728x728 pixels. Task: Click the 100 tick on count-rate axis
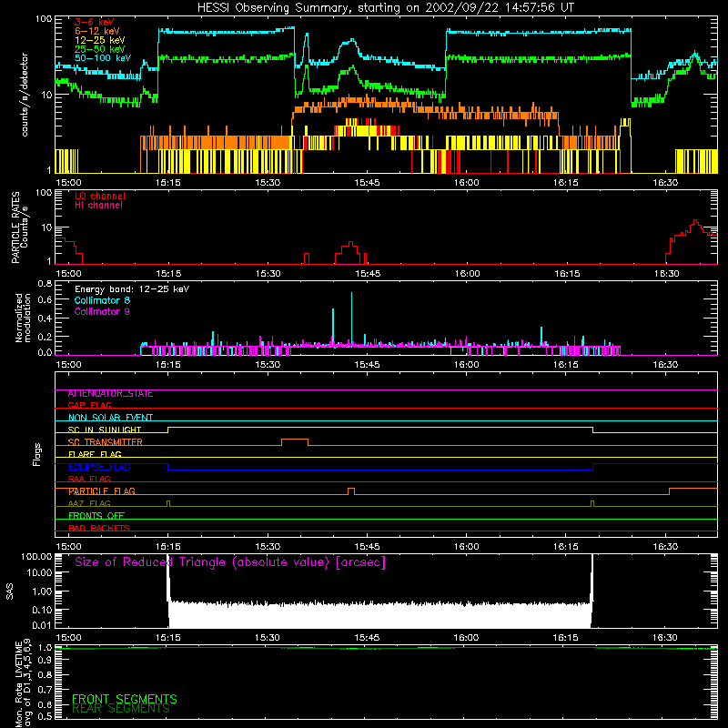point(44,19)
